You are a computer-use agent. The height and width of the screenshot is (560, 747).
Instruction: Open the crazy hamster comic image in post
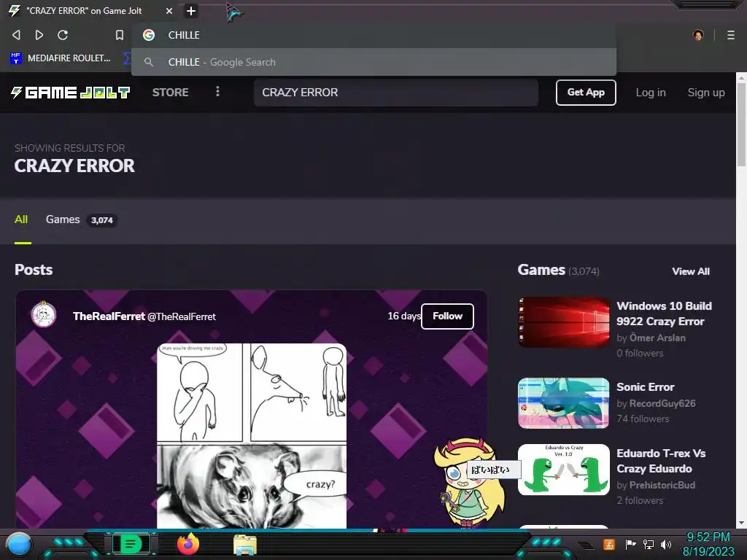(252, 436)
